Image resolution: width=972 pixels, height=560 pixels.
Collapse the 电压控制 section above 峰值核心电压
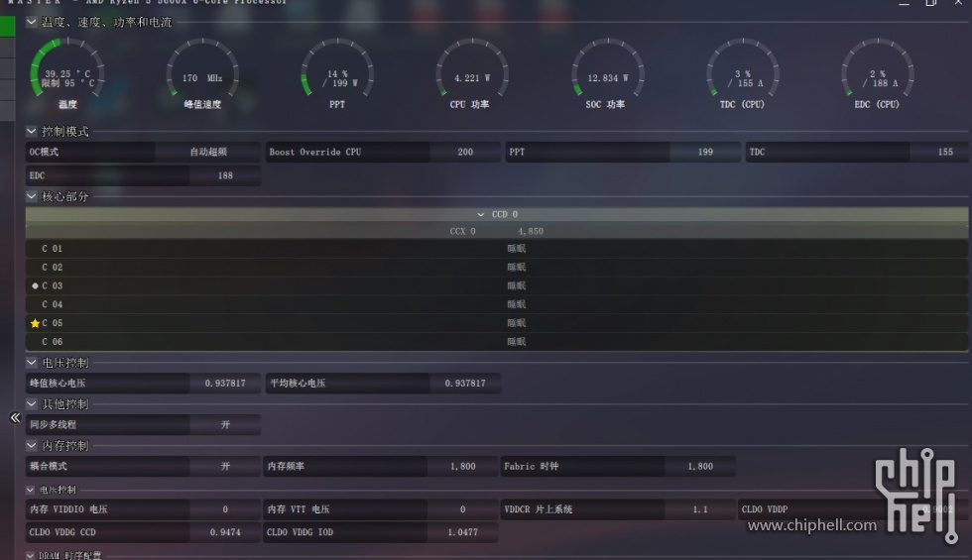tap(31, 363)
